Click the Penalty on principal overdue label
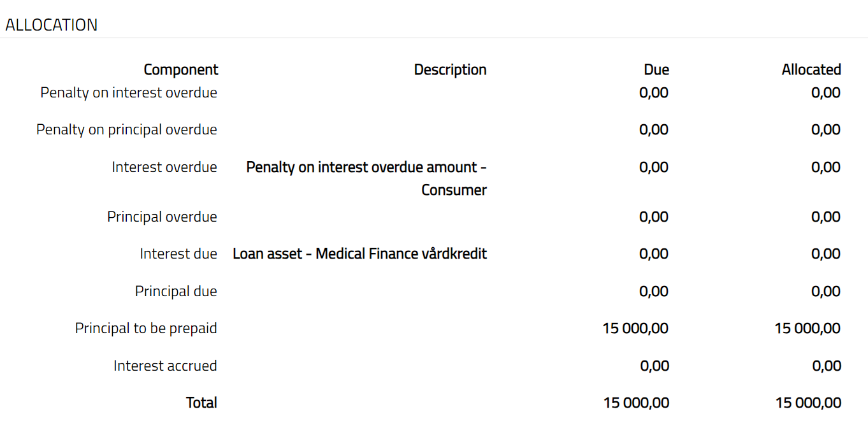The height and width of the screenshot is (421, 868). coord(127,129)
